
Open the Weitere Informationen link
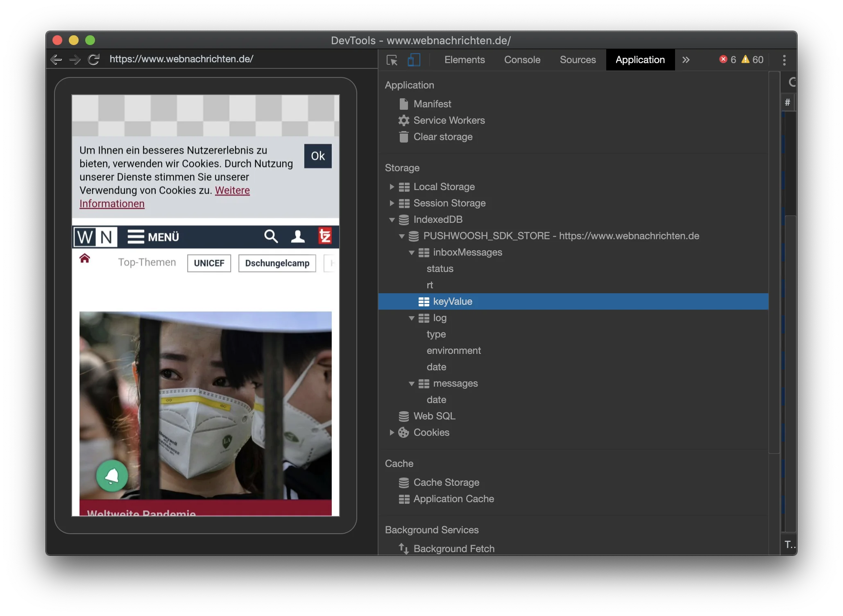point(232,190)
